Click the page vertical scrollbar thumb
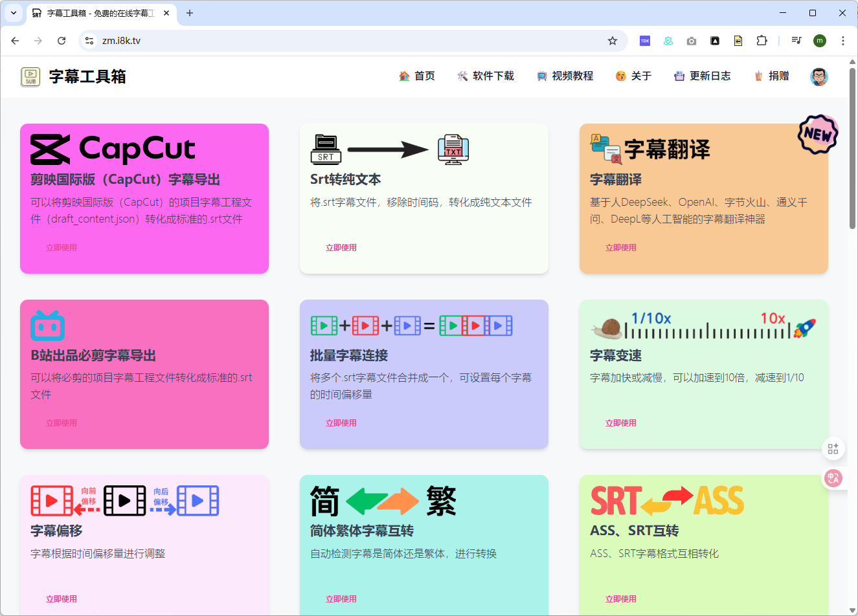 853,148
